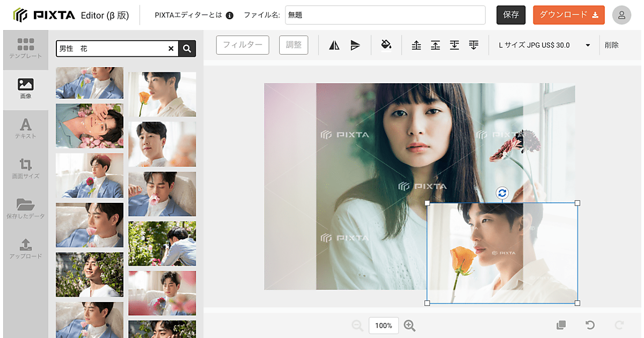This screenshot has height=338, width=644.
Task: Click the search magnifier button
Action: pyautogui.click(x=187, y=49)
